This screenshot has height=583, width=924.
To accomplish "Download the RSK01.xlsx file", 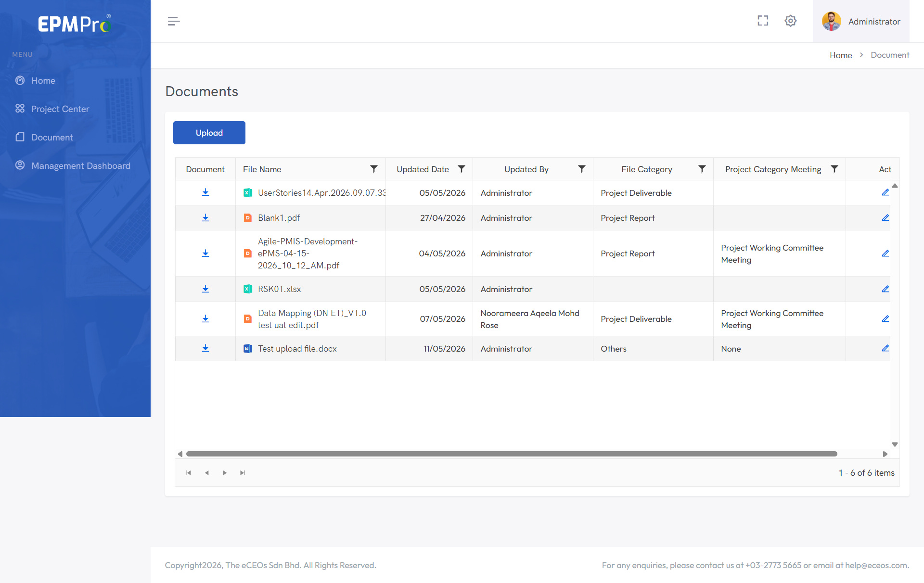I will coord(205,289).
